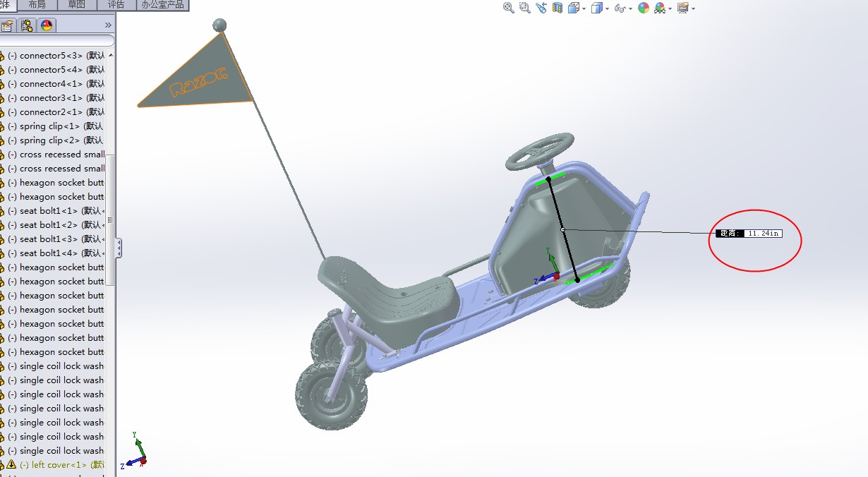This screenshot has height=477, width=868.
Task: Switch to the 草图 tab
Action: pyautogui.click(x=76, y=4)
